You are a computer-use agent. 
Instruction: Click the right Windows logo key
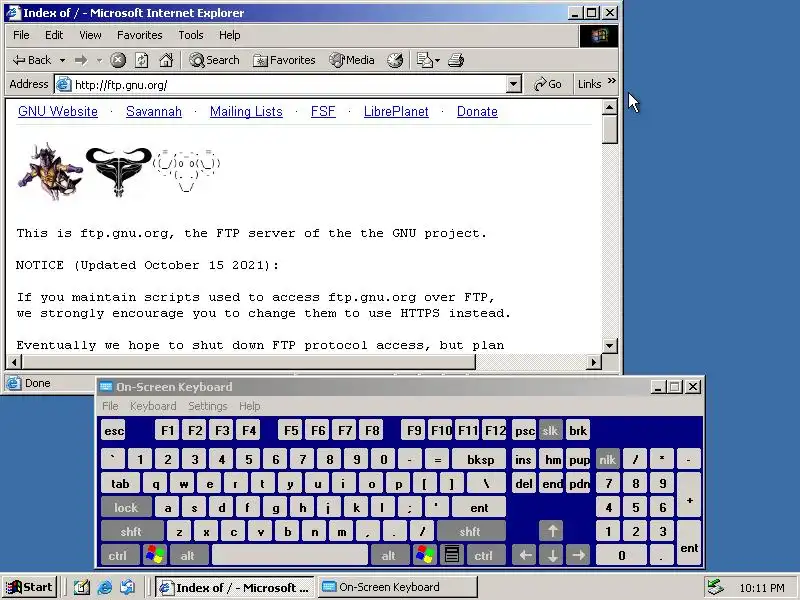pos(424,556)
